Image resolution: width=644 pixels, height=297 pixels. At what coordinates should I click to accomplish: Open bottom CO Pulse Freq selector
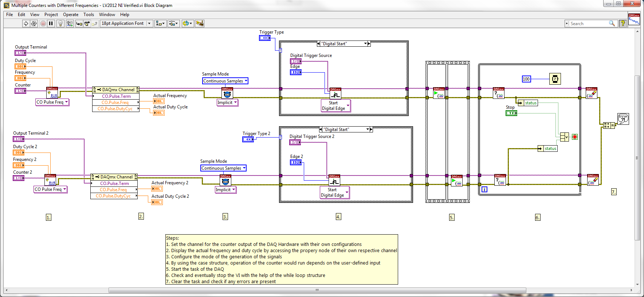(50, 189)
